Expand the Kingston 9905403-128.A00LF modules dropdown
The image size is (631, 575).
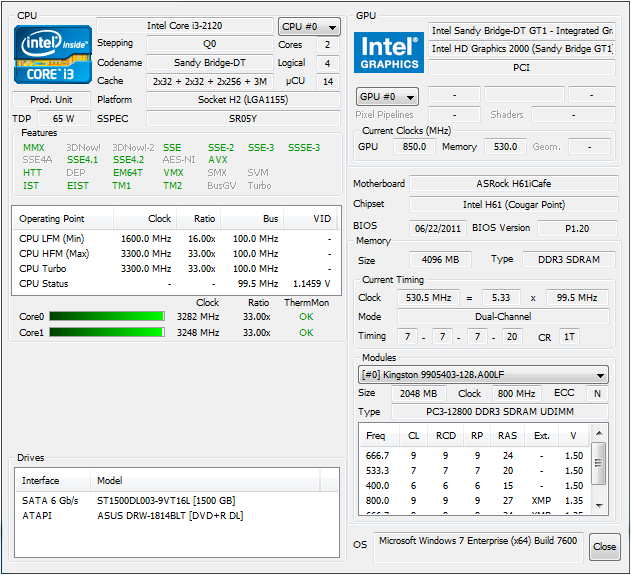click(483, 375)
